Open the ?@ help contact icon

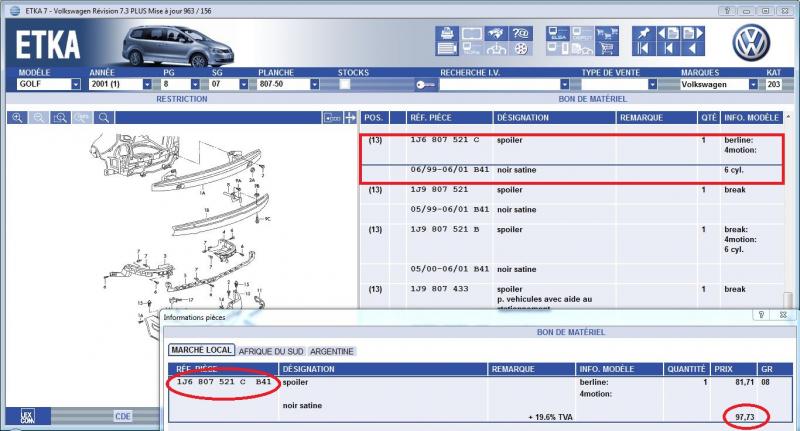click(x=520, y=33)
